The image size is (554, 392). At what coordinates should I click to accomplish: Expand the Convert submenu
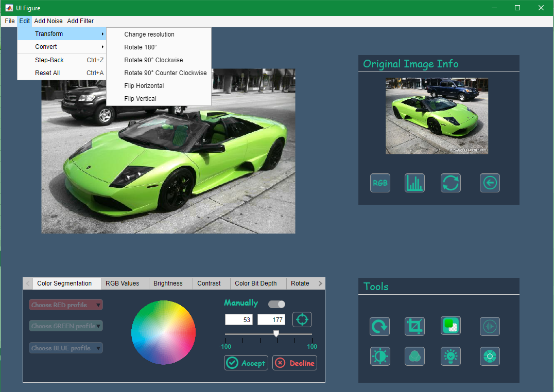[x=61, y=47]
